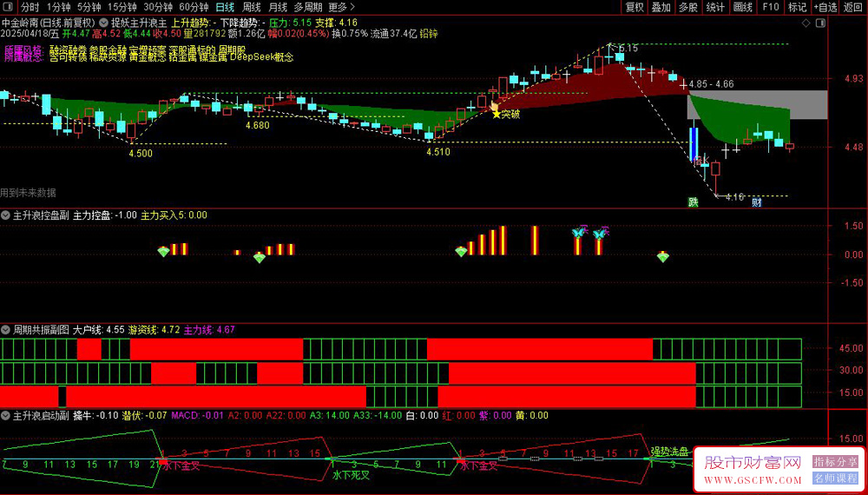This screenshot has width=868, height=495.
Task: Click the 返回 back button
Action: click(853, 7)
